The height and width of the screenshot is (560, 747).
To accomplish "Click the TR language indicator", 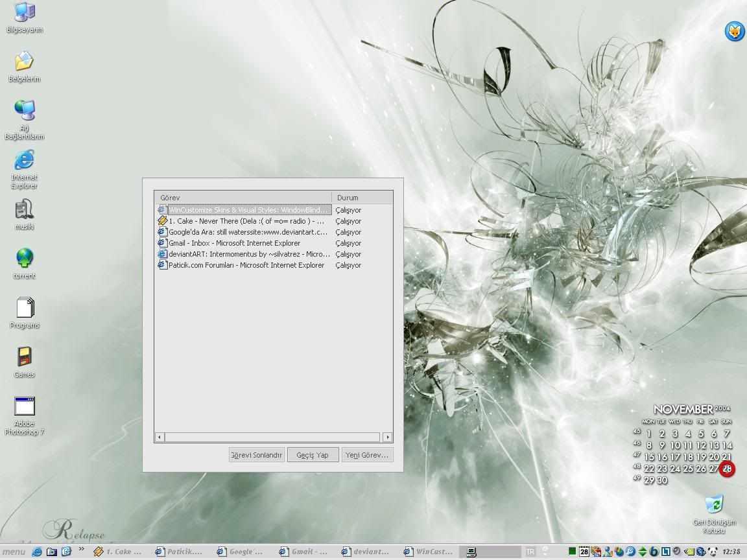I will [x=530, y=552].
